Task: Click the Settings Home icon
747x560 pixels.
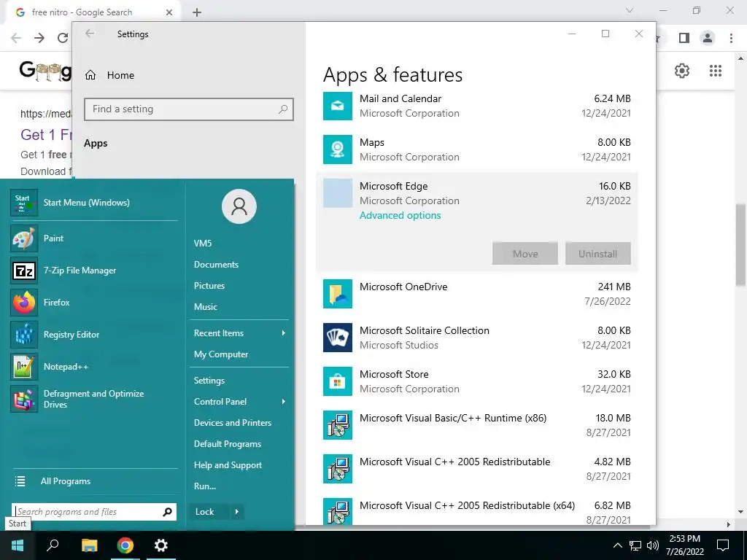Action: point(90,75)
